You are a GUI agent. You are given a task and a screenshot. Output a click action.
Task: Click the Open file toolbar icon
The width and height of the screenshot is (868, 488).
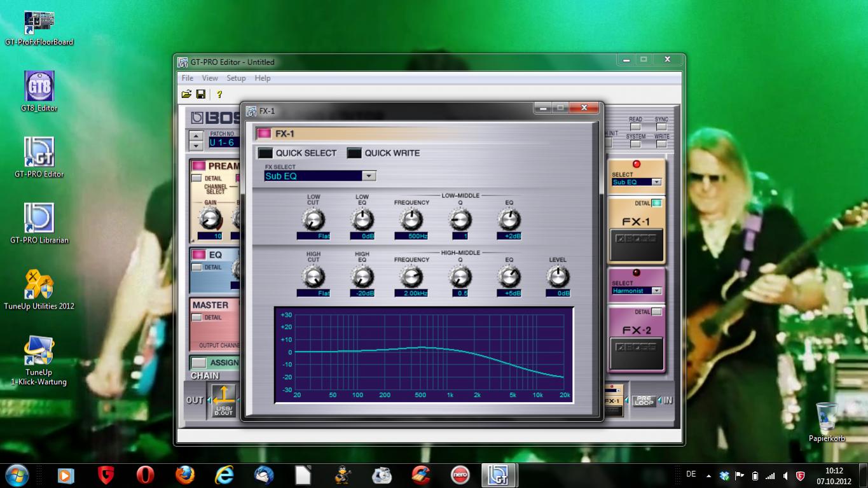pos(186,94)
